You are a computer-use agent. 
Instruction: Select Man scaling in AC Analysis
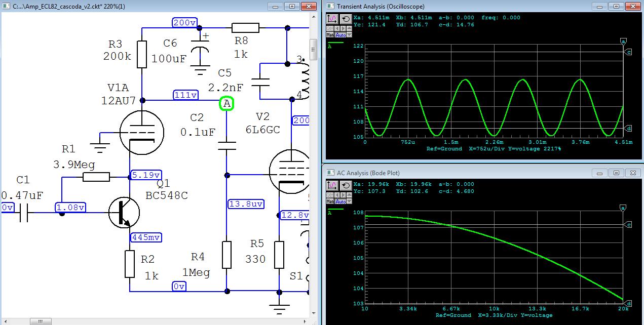coord(330,201)
